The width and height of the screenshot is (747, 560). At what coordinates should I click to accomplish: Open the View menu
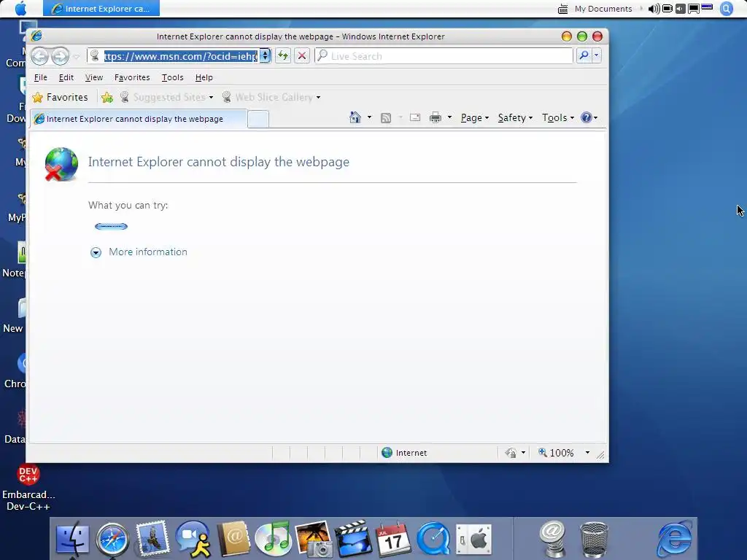click(94, 77)
